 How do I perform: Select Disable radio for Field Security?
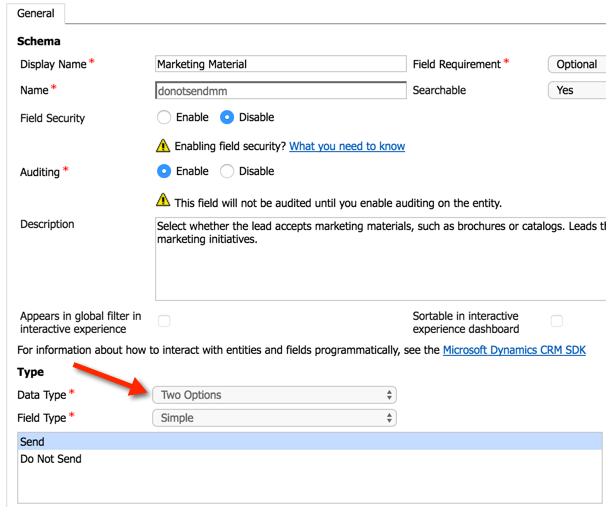click(227, 117)
